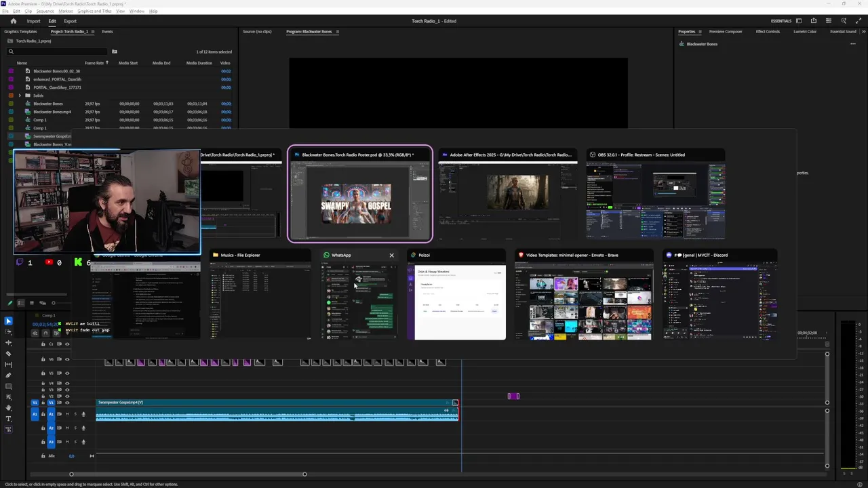Image resolution: width=868 pixels, height=488 pixels.
Task: Close the WhatsApp window in the task switcher
Action: point(391,255)
